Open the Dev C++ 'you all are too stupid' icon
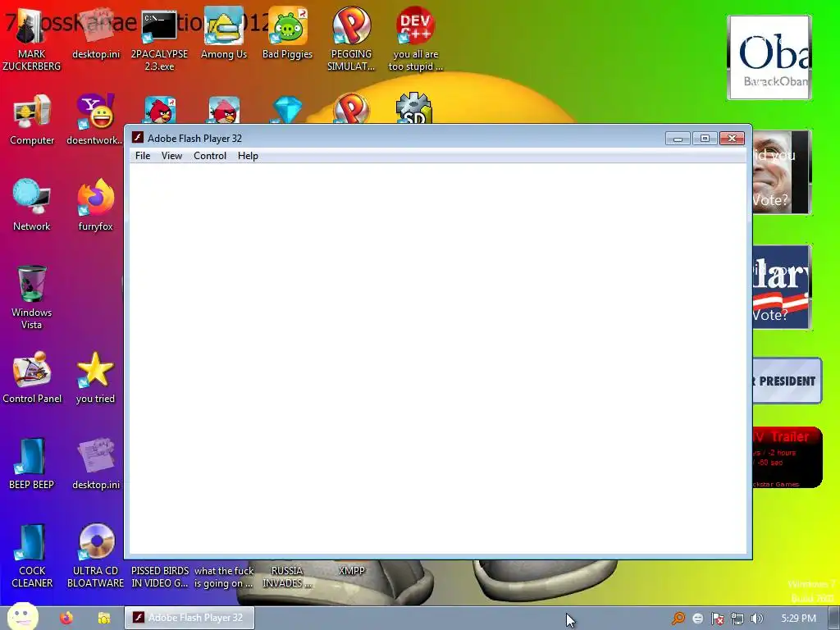The image size is (840, 630). (415, 40)
